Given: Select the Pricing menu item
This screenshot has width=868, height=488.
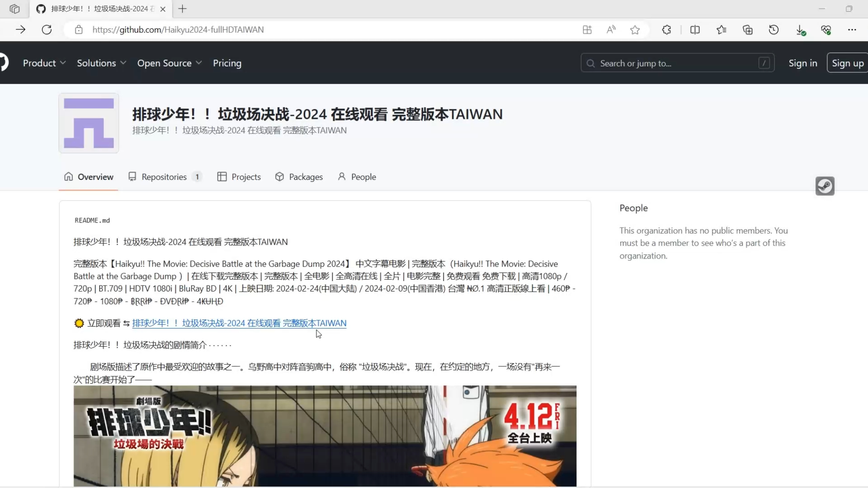Looking at the screenshot, I should (227, 63).
